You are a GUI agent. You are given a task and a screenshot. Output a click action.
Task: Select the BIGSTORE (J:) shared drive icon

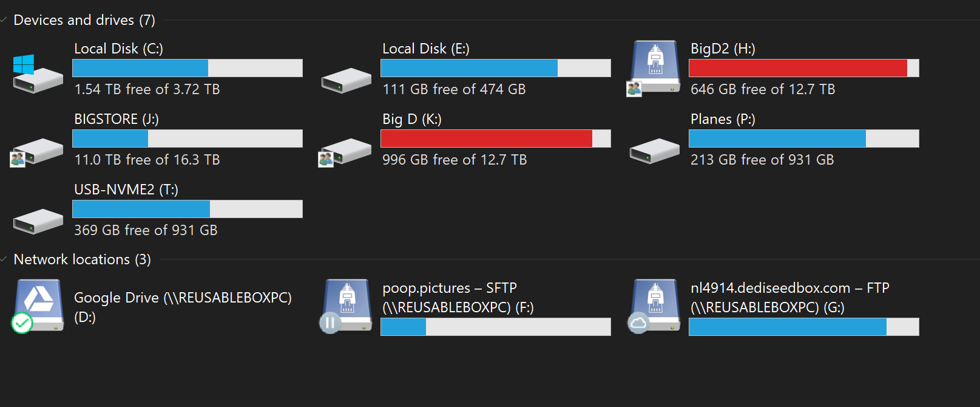[36, 152]
